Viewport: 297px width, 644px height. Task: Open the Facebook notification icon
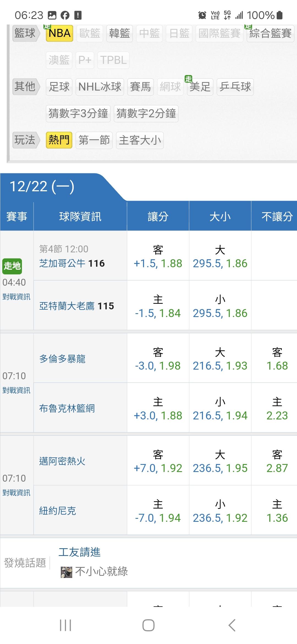tap(65, 15)
